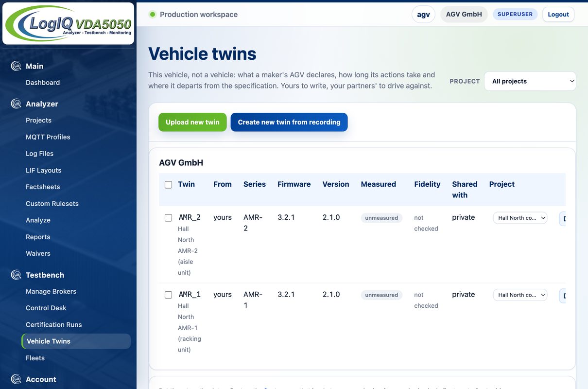Check the AMR_1 twin row checkbox
This screenshot has height=389, width=588.
(x=168, y=295)
